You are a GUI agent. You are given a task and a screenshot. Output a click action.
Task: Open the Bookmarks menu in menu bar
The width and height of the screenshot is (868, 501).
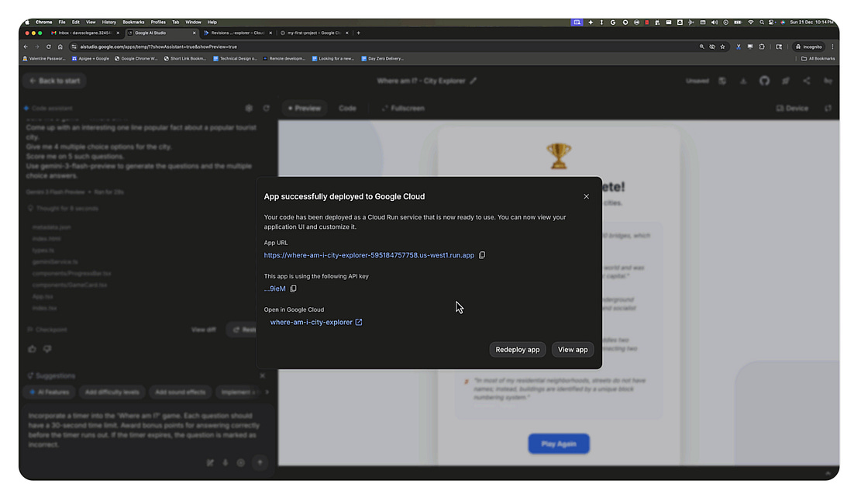[133, 22]
